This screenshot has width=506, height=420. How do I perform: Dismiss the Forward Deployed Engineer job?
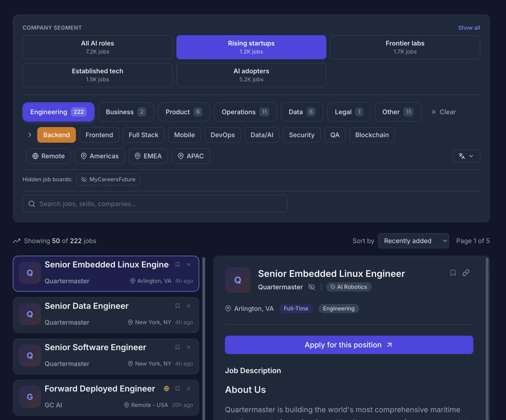click(188, 389)
